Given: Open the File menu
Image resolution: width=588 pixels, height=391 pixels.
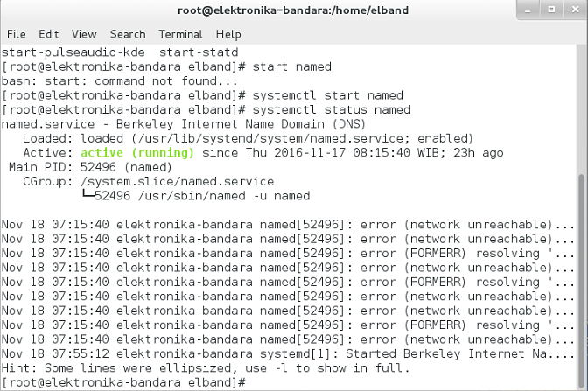Looking at the screenshot, I should (x=17, y=34).
